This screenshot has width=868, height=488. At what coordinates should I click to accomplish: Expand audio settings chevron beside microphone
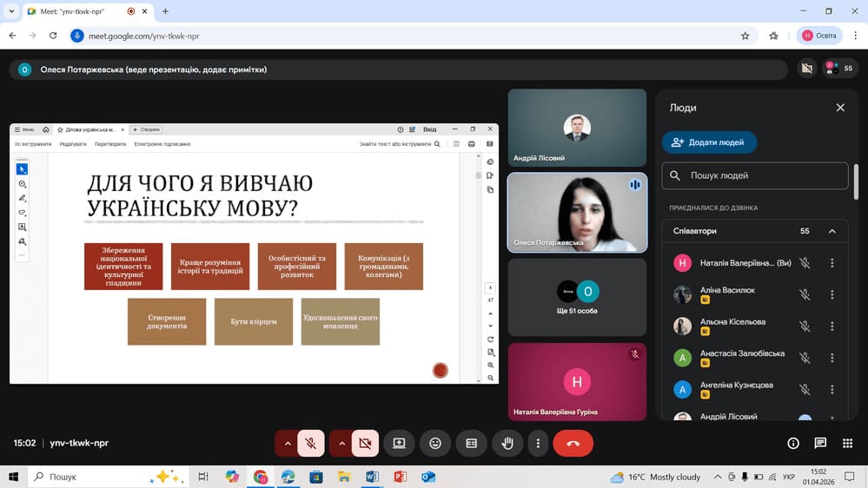pos(288,443)
